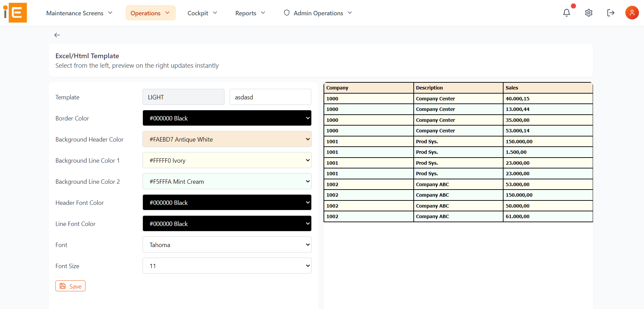644x309 pixels.
Task: Open the Font Size dropdown
Action: (227, 265)
